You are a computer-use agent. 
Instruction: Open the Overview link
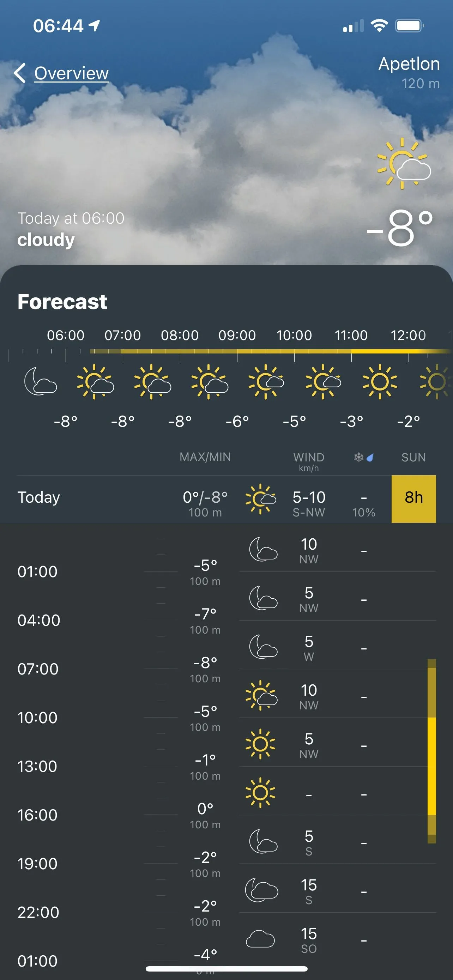72,73
